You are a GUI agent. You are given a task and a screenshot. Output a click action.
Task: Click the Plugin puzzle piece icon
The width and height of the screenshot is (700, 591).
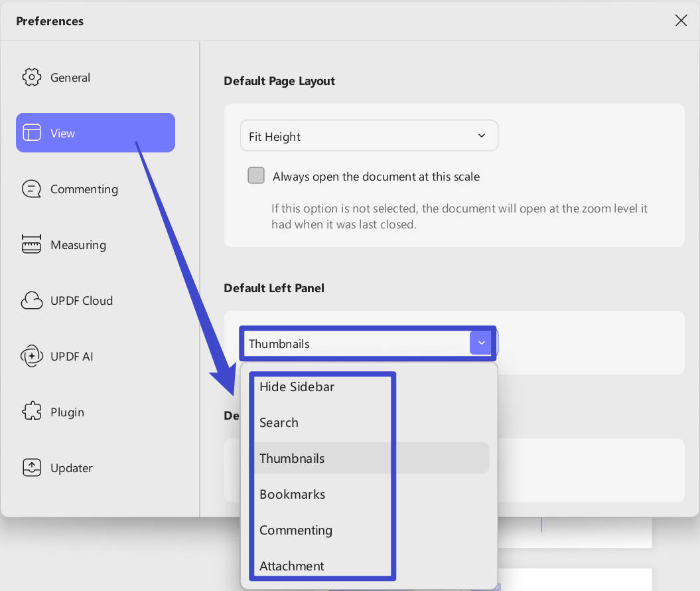(x=32, y=412)
